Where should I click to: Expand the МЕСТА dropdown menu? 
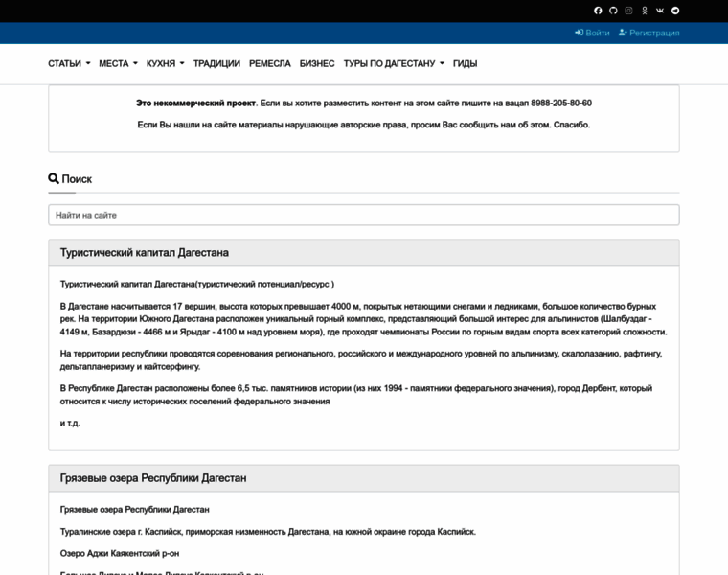[119, 63]
